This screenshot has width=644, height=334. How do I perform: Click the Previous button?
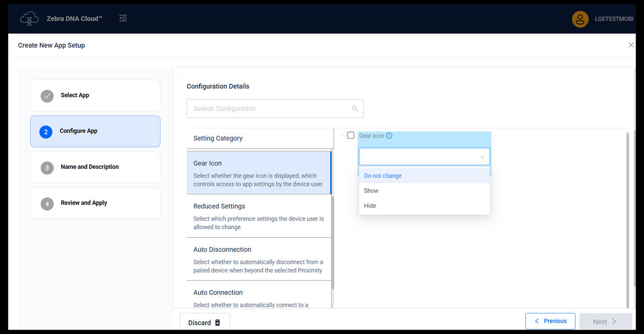click(550, 321)
